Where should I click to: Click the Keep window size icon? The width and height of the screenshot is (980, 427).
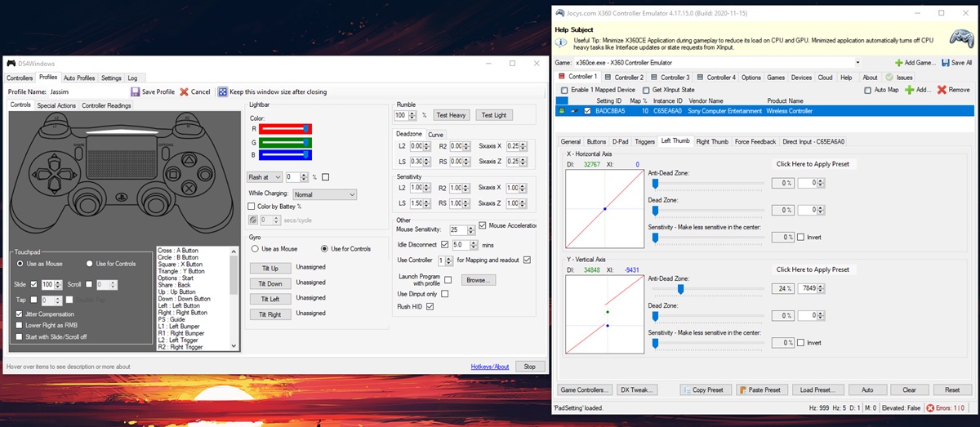[222, 92]
